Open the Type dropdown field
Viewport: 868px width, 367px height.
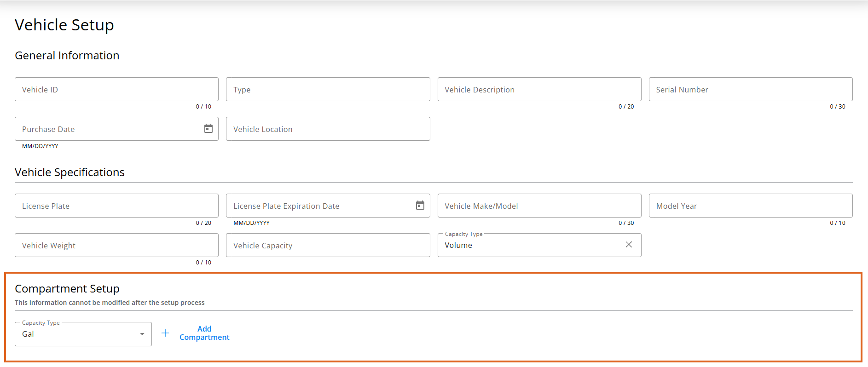[328, 90]
